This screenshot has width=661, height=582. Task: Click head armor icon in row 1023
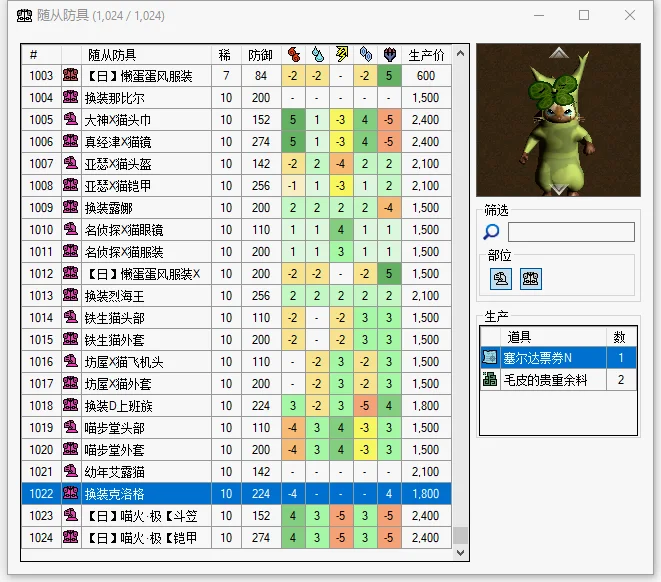71,515
